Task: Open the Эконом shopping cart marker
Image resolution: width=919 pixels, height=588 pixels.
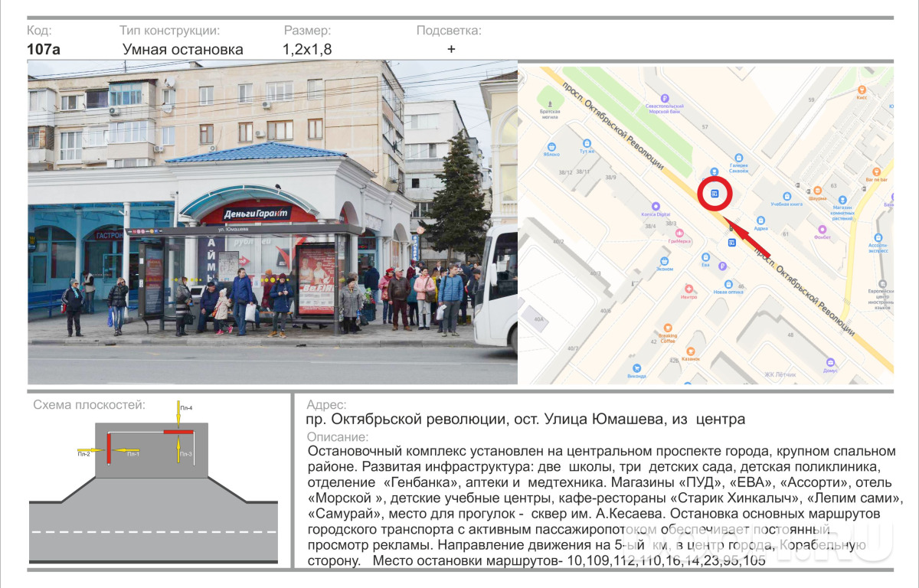Action: [665, 260]
